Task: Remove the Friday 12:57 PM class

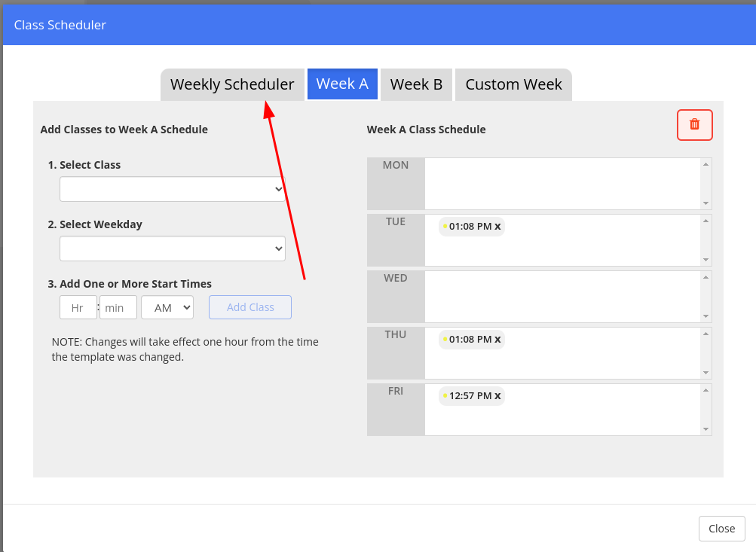Action: pos(497,396)
